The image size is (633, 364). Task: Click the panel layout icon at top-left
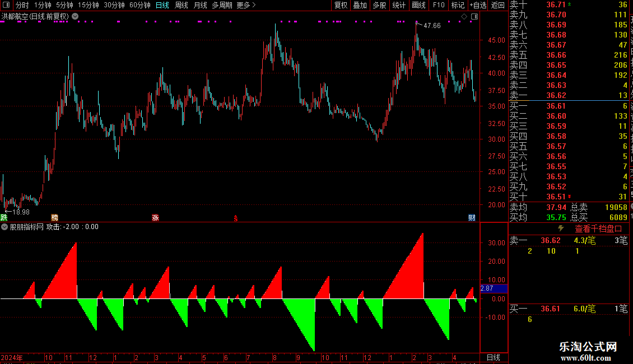click(6, 5)
